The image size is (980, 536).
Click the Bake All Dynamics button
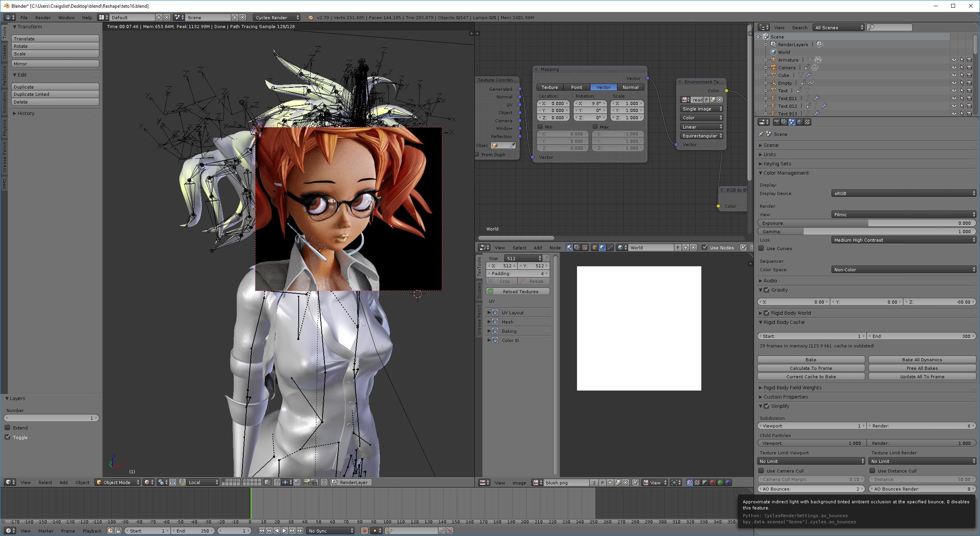tap(922, 359)
